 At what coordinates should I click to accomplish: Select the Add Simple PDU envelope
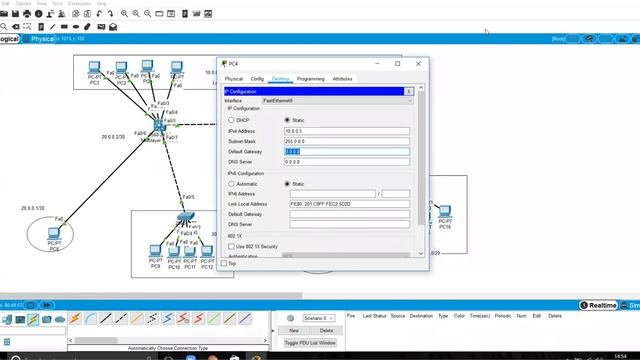101,27
